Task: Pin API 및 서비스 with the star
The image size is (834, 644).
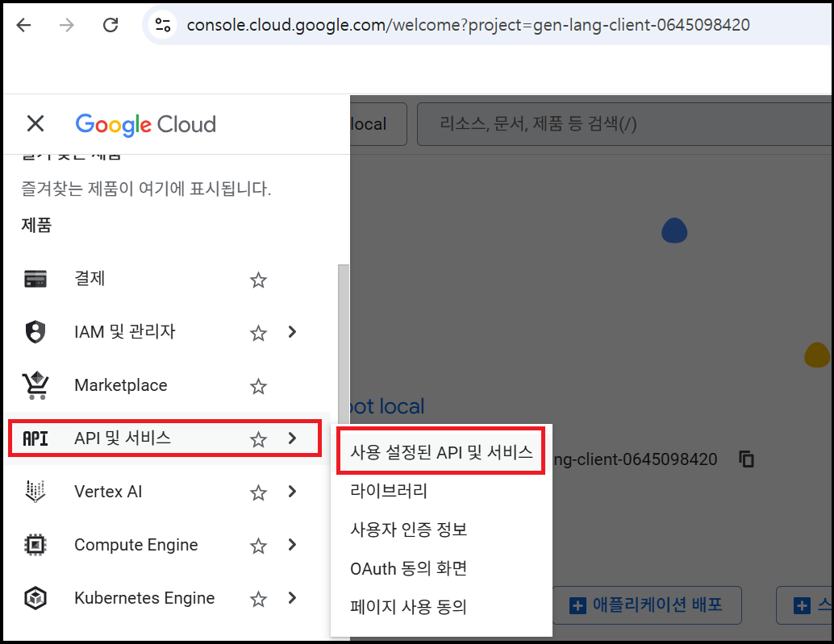Action: pyautogui.click(x=258, y=439)
